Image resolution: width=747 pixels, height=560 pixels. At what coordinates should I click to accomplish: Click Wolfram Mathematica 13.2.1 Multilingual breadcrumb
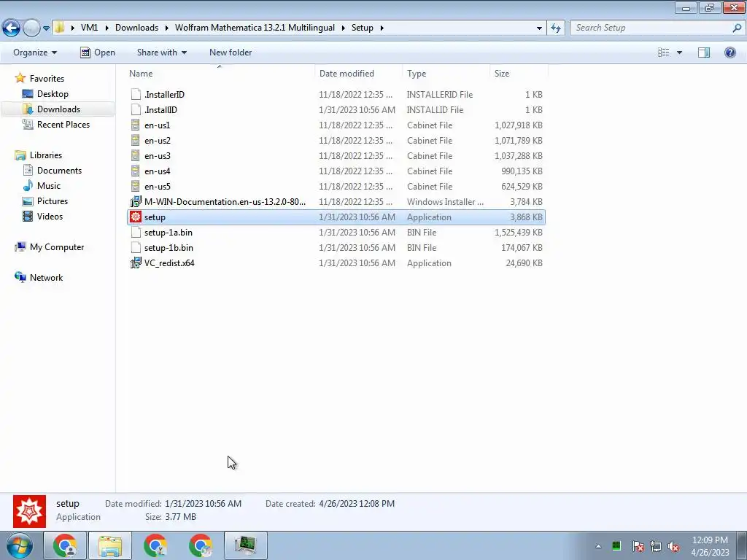click(x=255, y=28)
